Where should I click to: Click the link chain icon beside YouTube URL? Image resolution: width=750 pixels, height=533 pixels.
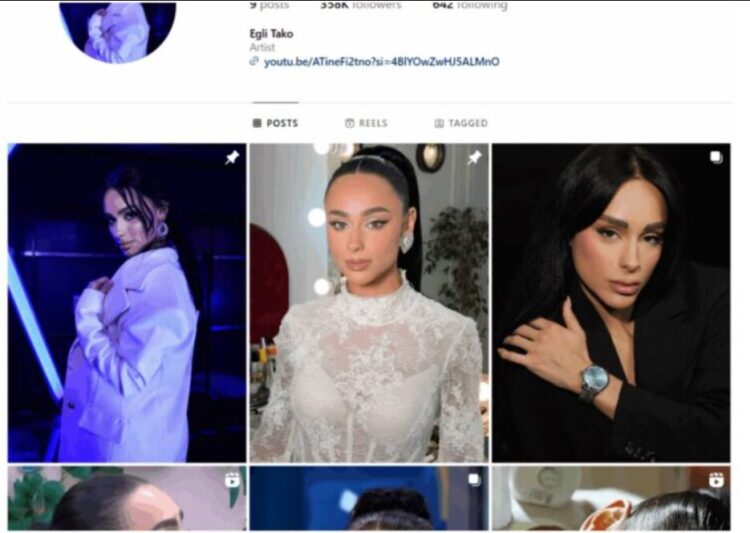254,61
